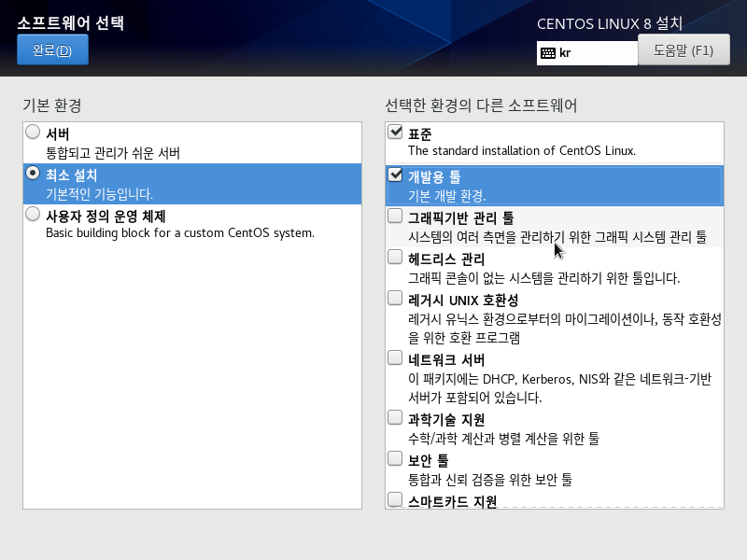Open help with 도움말 (F1) button

[684, 49]
